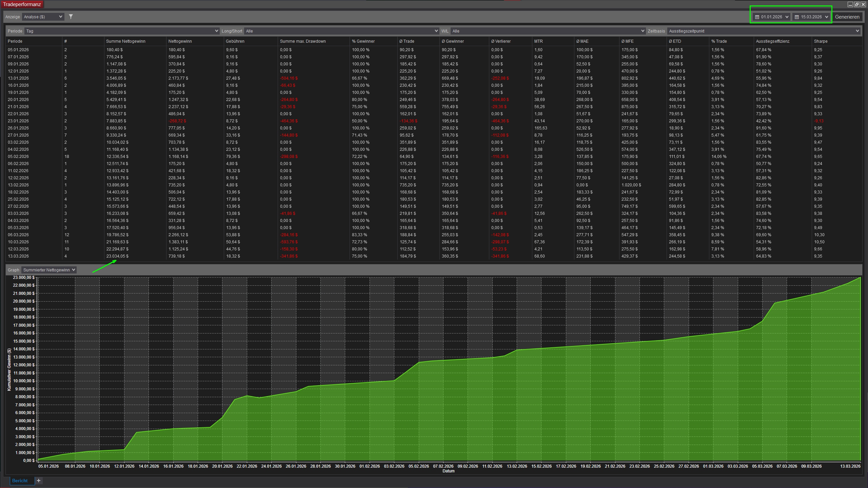Close the Tradeperformanz window
Image resolution: width=868 pixels, height=488 pixels.
click(863, 4)
